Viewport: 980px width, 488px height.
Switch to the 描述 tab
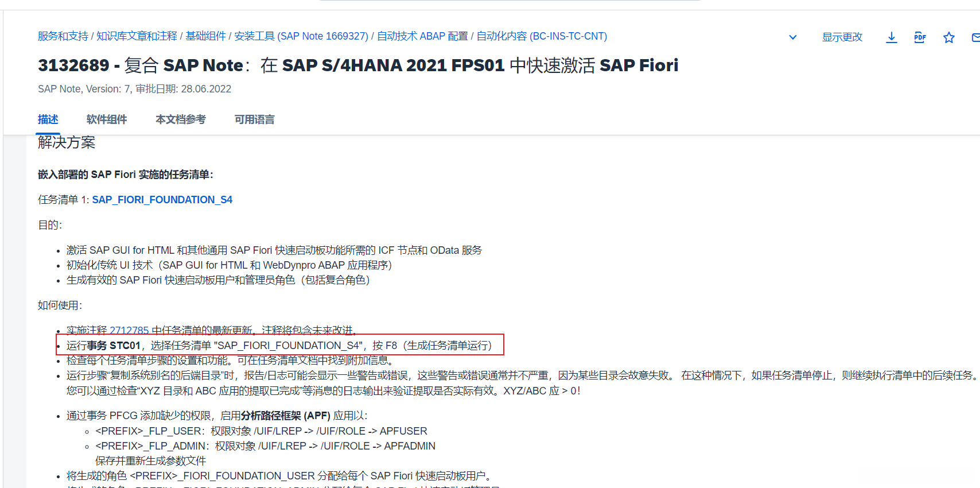click(x=48, y=119)
